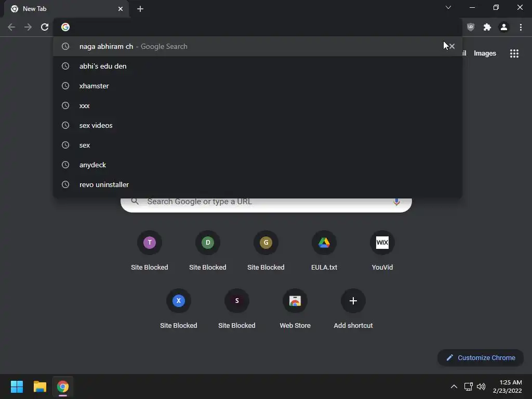Select 'revo uninstaller' suggestion
Viewport: 532px width, 399px height.
[258, 184]
